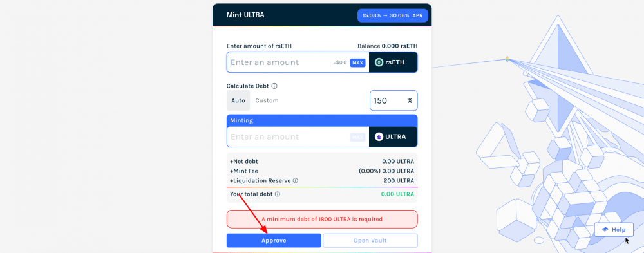Click MAX in Minting ULTRA field

pyautogui.click(x=357, y=137)
